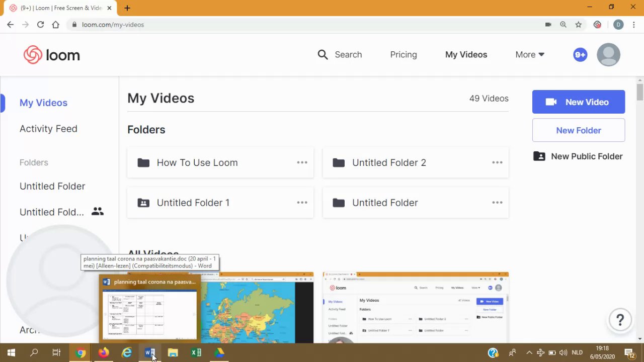Click the New Folder button
The width and height of the screenshot is (644, 362).
tap(579, 130)
